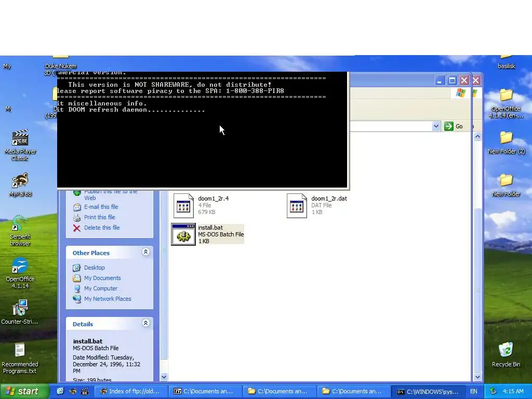Select the doom1_2r.dat file icon

pos(297,206)
